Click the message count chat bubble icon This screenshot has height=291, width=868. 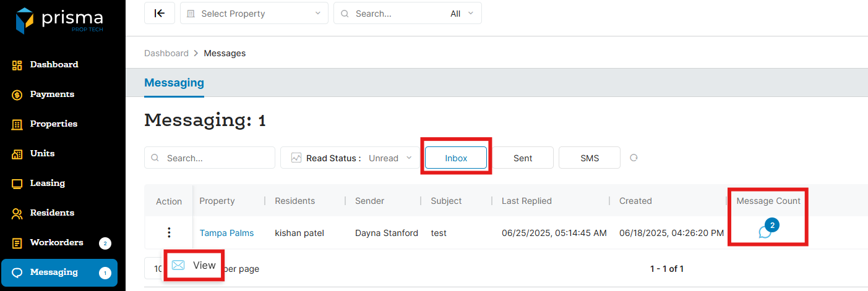pyautogui.click(x=765, y=232)
